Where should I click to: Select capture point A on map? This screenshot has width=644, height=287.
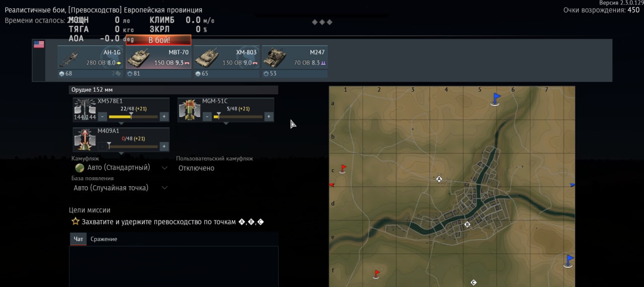(x=439, y=179)
